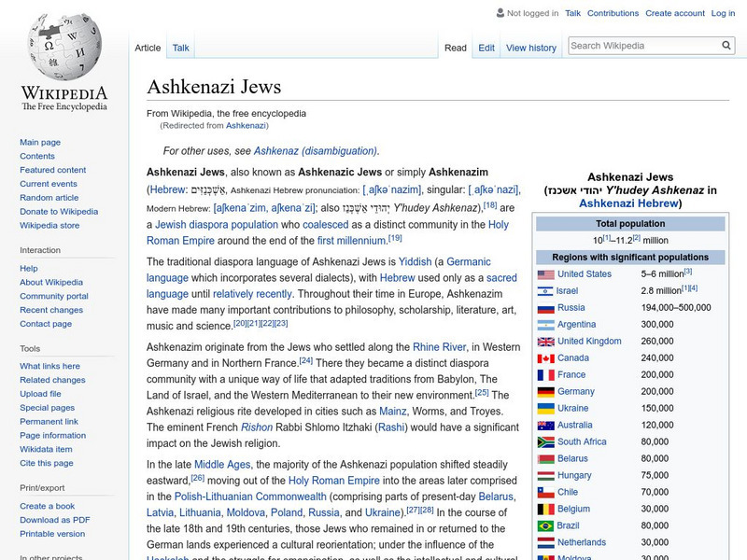This screenshot has height=560, width=747.
Task: Switch to the Talk tab
Action: (180, 48)
